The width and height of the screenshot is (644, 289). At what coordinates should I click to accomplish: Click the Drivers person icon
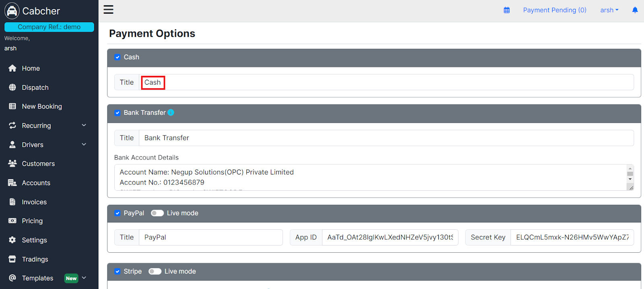tap(12, 145)
